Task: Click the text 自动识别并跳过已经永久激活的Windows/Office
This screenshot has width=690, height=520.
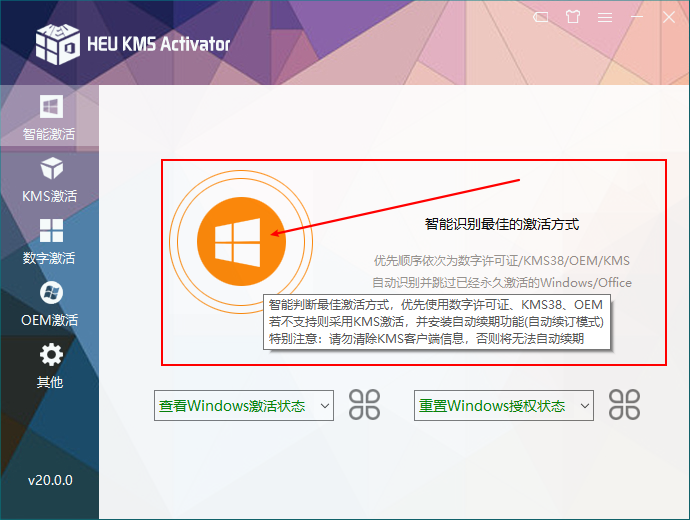Action: (502, 282)
